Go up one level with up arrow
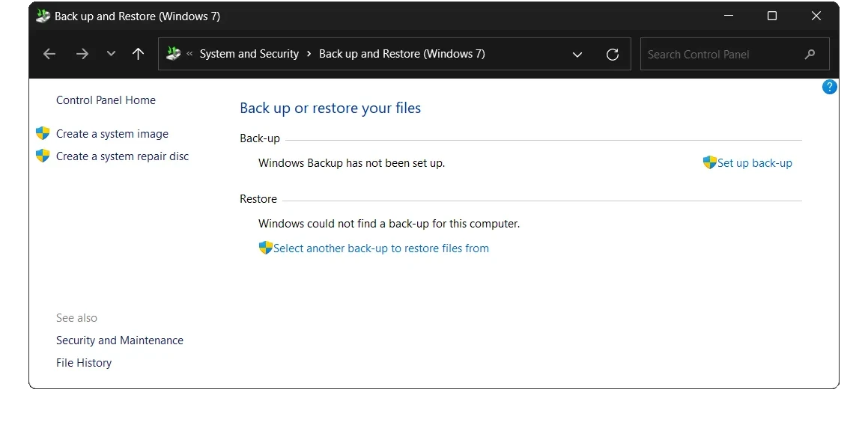868x446 pixels. 139,54
